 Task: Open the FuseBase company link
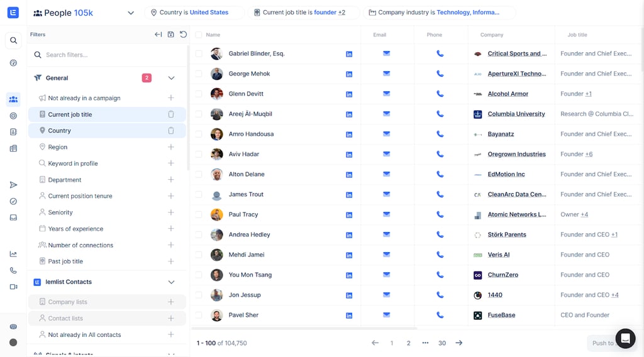(x=501, y=315)
